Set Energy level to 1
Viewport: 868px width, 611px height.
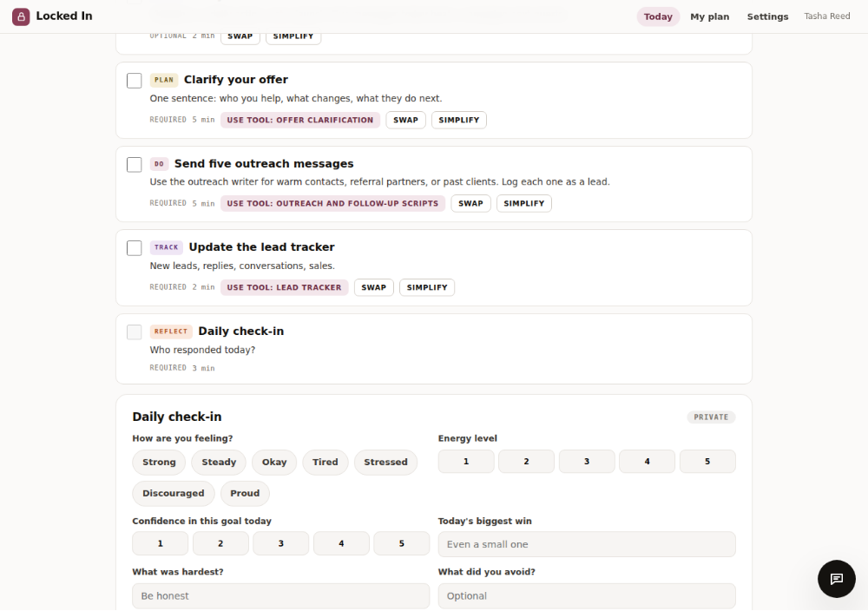[466, 462]
